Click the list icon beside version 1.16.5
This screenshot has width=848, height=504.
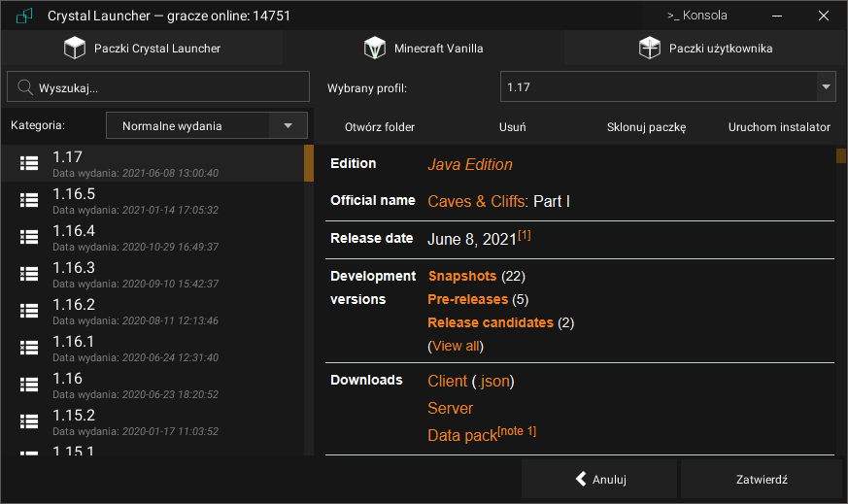point(29,200)
